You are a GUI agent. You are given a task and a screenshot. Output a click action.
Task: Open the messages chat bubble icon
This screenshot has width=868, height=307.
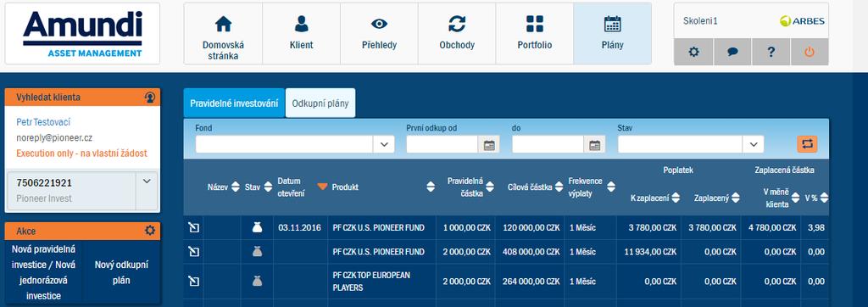(732, 52)
